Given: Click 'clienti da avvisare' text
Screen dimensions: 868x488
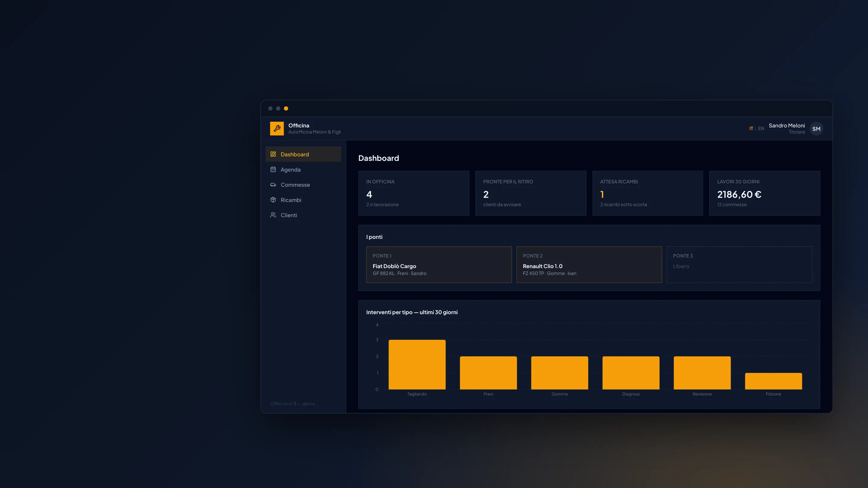Looking at the screenshot, I should click(502, 205).
